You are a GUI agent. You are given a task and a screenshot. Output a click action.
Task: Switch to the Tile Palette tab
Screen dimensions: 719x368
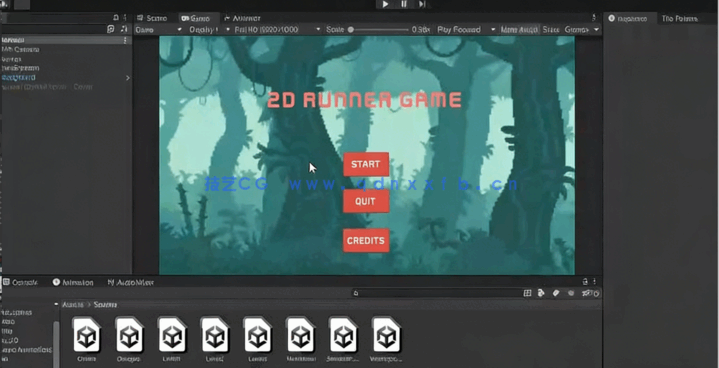coord(680,18)
